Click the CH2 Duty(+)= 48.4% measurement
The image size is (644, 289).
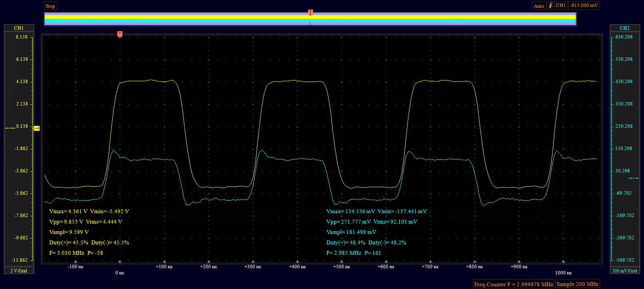pyautogui.click(x=346, y=242)
